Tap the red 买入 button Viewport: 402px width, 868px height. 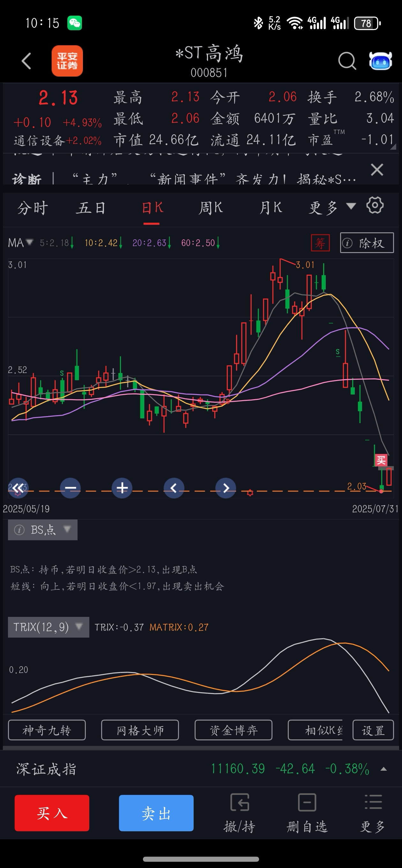click(52, 813)
